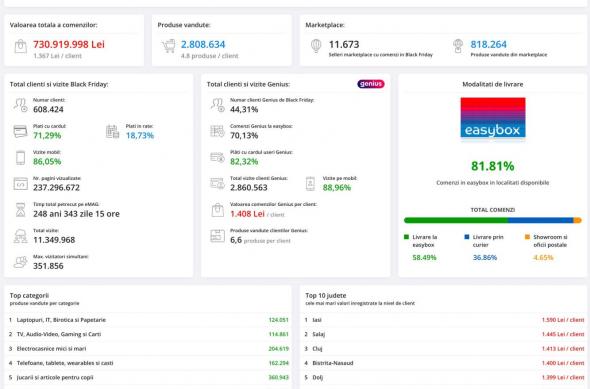Click the shopping bag icon beside total orders value
Viewport: 590px width, 389px height.
pos(21,46)
